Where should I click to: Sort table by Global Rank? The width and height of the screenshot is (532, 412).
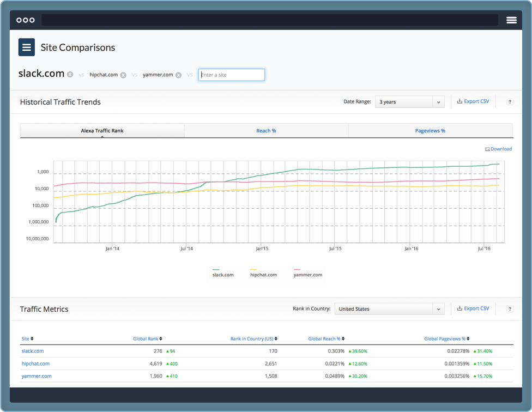[148, 339]
